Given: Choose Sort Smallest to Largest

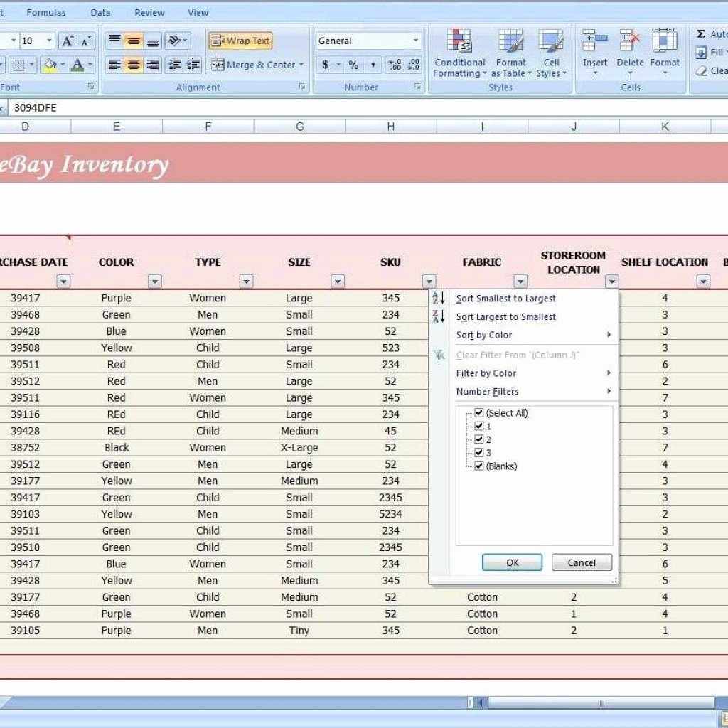Looking at the screenshot, I should click(x=505, y=299).
